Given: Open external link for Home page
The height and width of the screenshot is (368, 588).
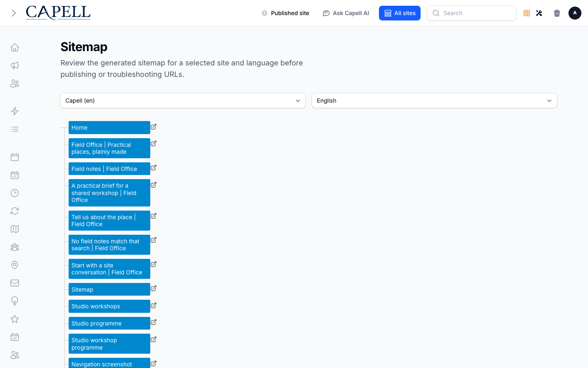Looking at the screenshot, I should coord(154,127).
